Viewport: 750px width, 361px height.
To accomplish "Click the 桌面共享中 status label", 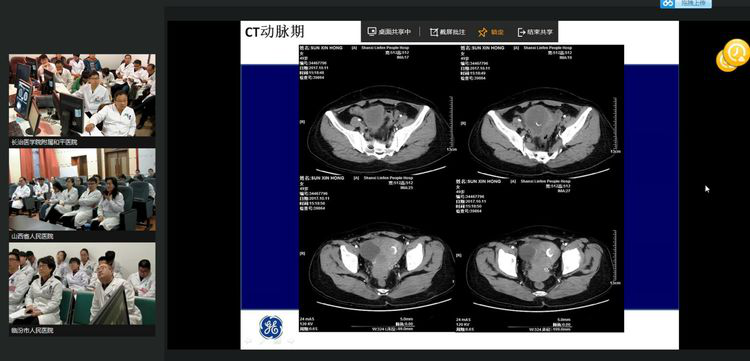I will [395, 32].
